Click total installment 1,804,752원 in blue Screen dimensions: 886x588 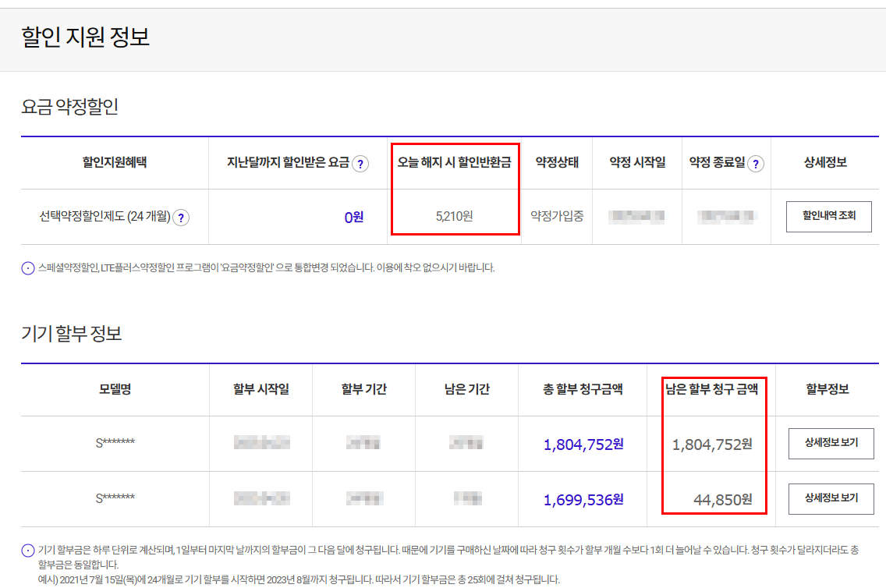(583, 445)
